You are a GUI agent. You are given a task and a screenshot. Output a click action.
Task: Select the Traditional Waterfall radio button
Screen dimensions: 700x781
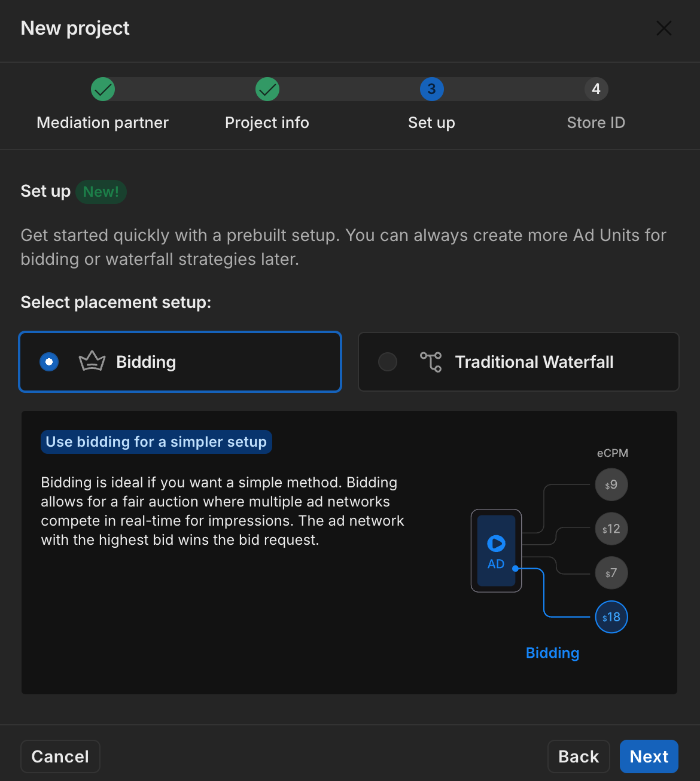(x=388, y=362)
